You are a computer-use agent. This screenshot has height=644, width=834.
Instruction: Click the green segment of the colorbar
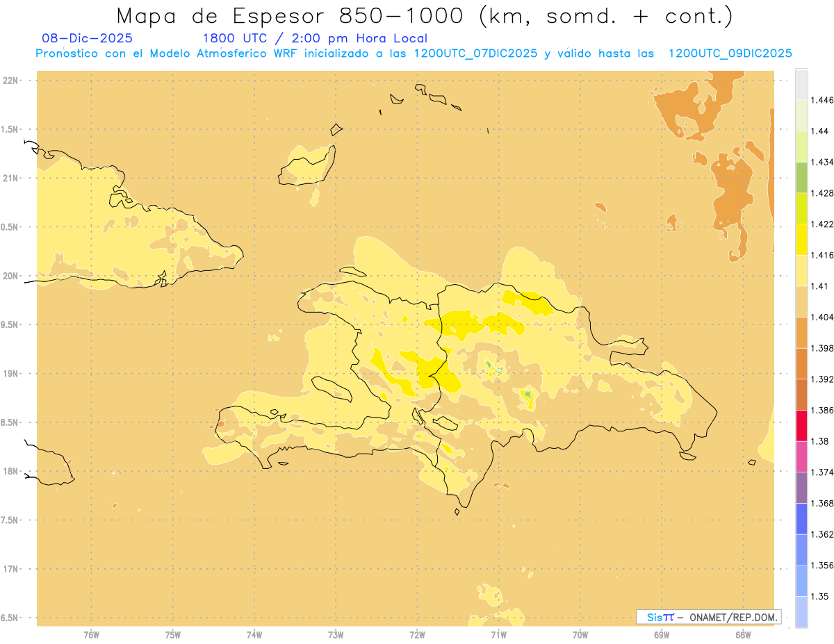(x=801, y=177)
